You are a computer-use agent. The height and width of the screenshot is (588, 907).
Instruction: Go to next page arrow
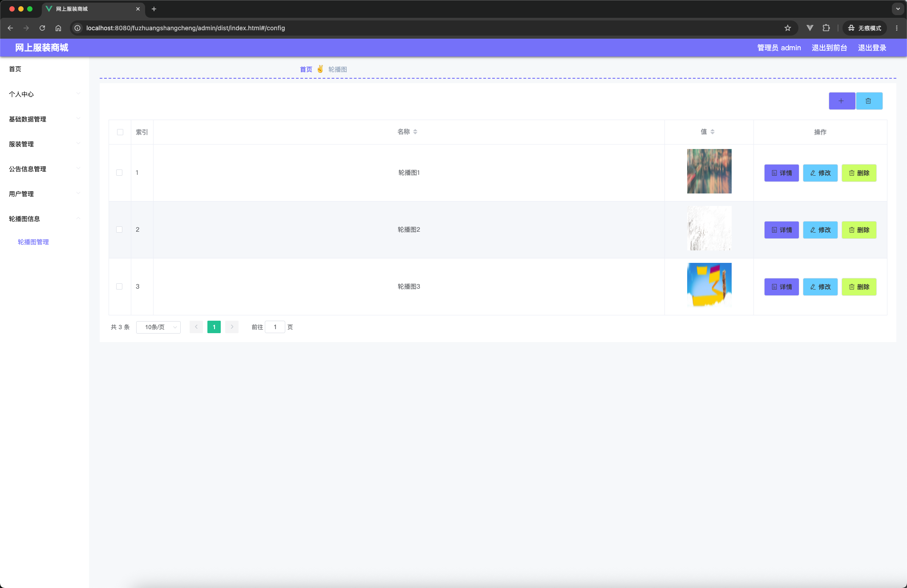point(232,327)
